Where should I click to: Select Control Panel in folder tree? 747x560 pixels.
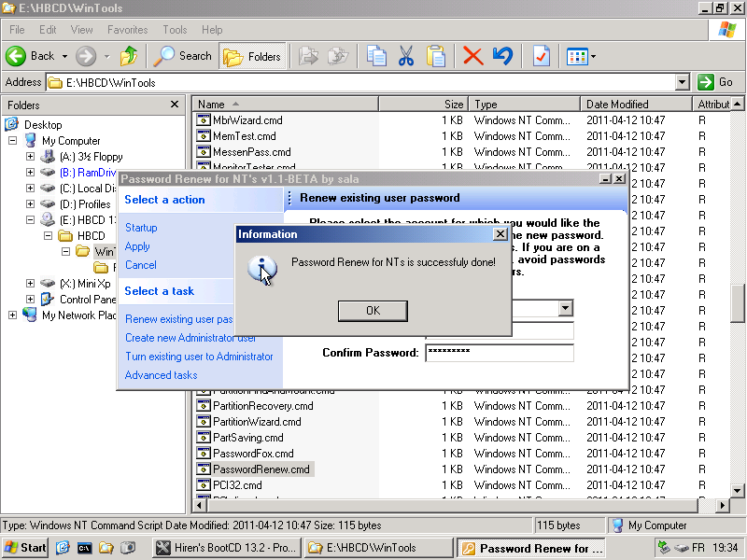[87, 299]
